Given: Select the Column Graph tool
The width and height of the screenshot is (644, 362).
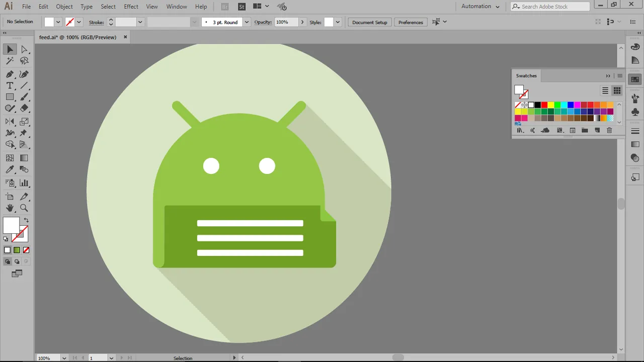Looking at the screenshot, I should point(24,183).
